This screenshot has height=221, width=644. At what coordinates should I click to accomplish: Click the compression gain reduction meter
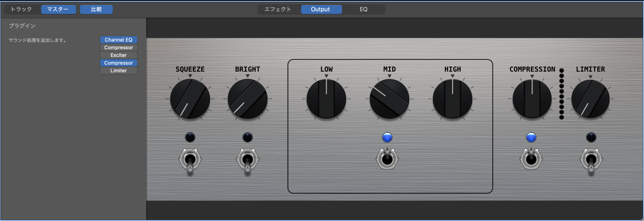[562, 94]
